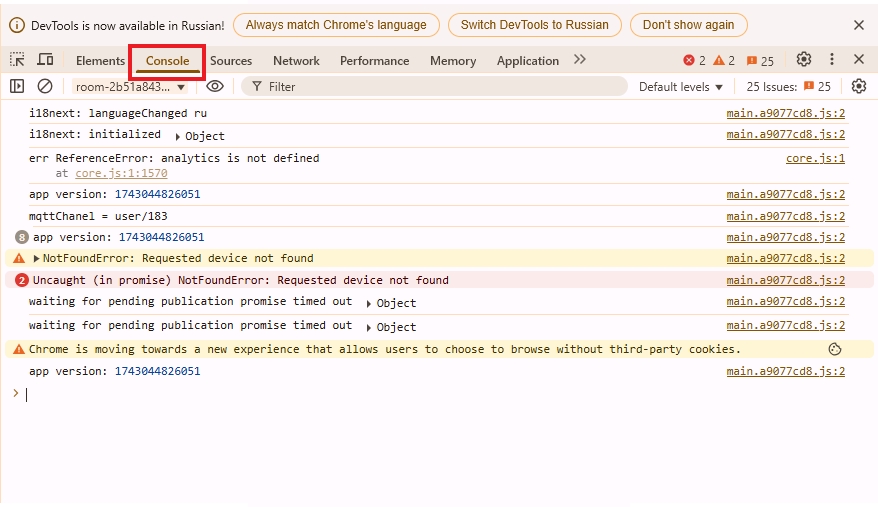Open the Application tab

coord(527,61)
